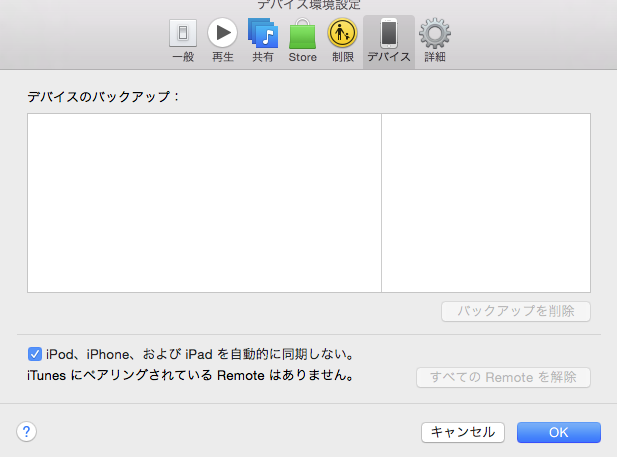Confirm settings with the OK button
The height and width of the screenshot is (457, 617).
pyautogui.click(x=559, y=432)
